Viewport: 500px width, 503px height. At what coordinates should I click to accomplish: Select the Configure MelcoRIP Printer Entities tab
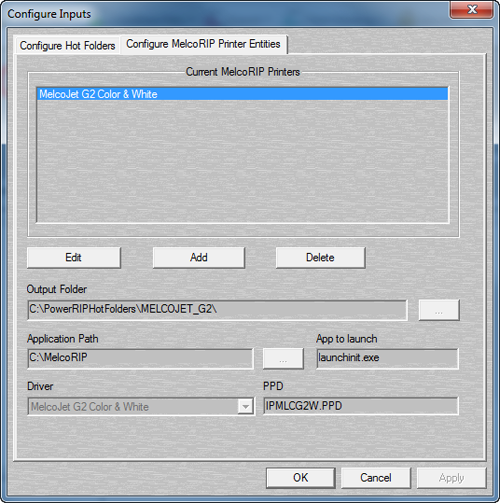point(203,44)
